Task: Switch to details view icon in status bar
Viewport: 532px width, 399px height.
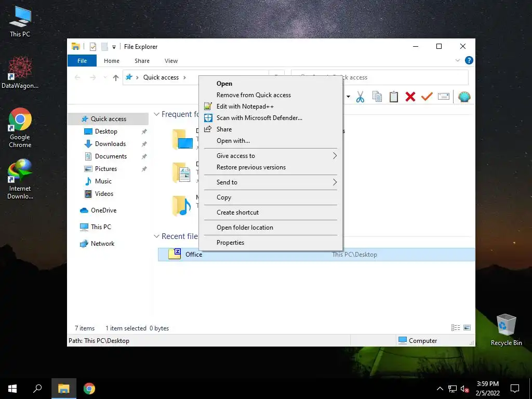Action: tap(455, 328)
